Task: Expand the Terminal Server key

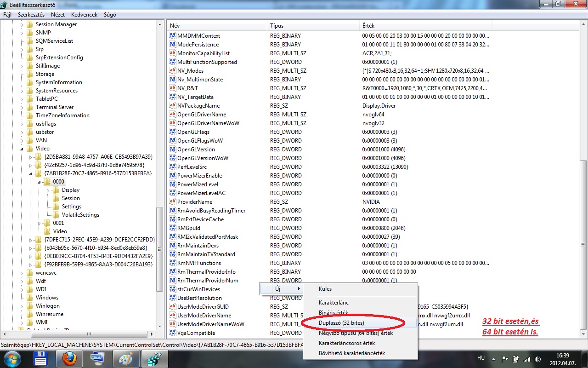Action: tap(22, 107)
